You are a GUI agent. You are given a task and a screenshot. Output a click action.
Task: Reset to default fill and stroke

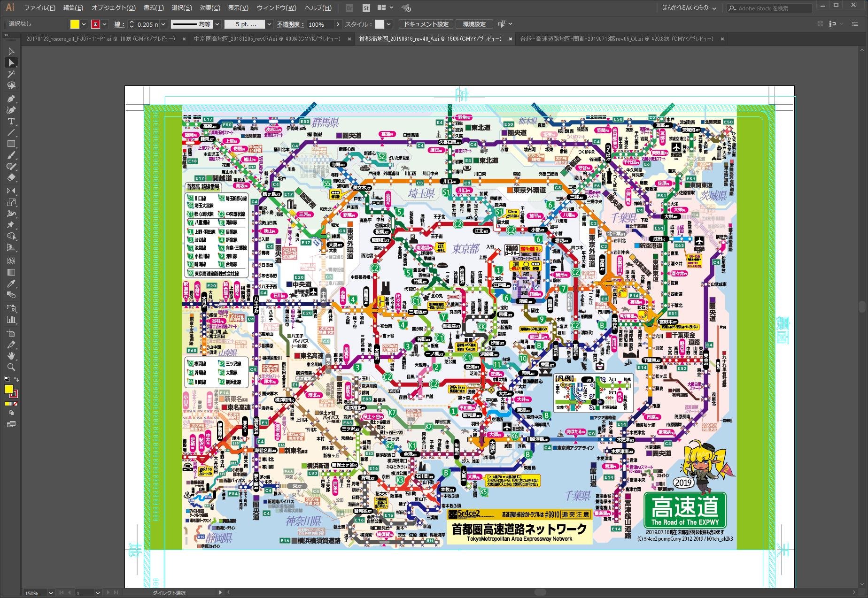pos(7,379)
